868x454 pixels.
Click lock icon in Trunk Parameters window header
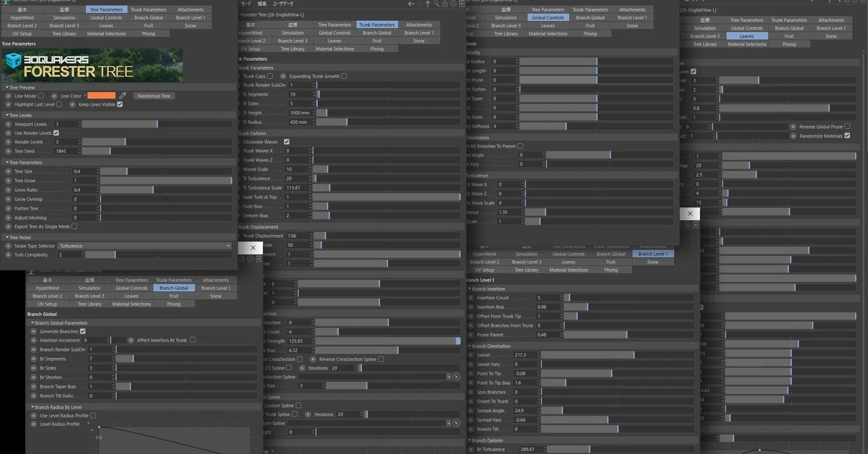445,4
